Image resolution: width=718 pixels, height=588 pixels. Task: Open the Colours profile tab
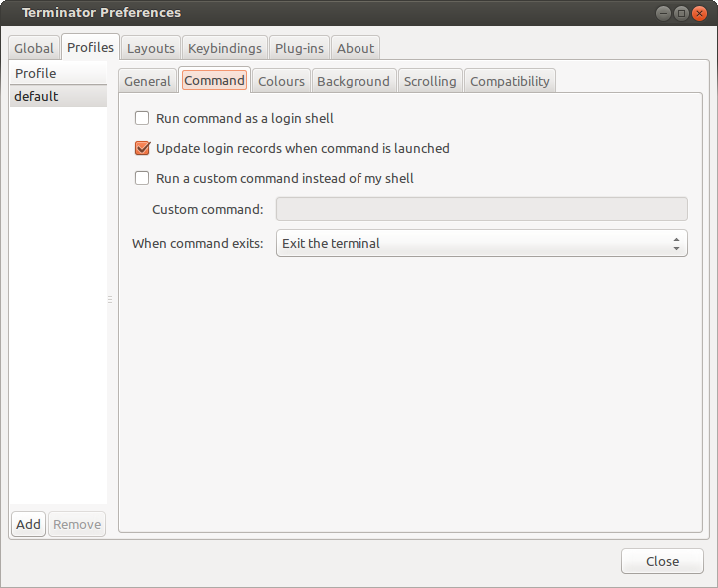click(x=281, y=81)
